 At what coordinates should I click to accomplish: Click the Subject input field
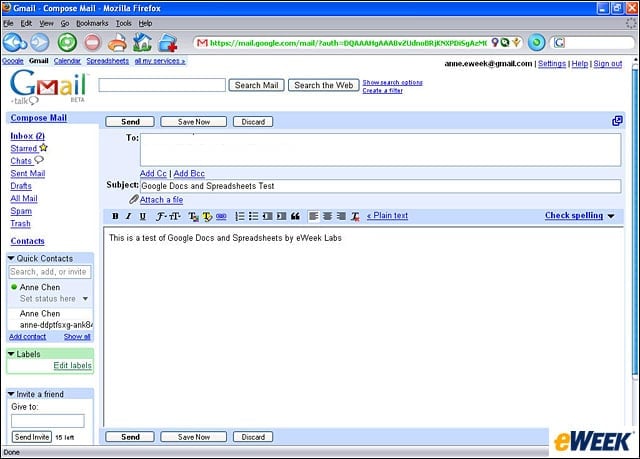point(381,186)
